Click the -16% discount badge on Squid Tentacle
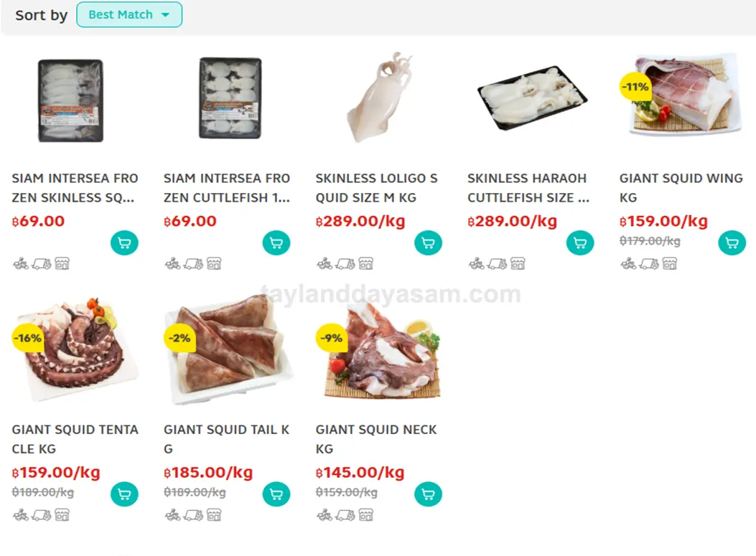Image resolution: width=756 pixels, height=556 pixels. (x=27, y=338)
